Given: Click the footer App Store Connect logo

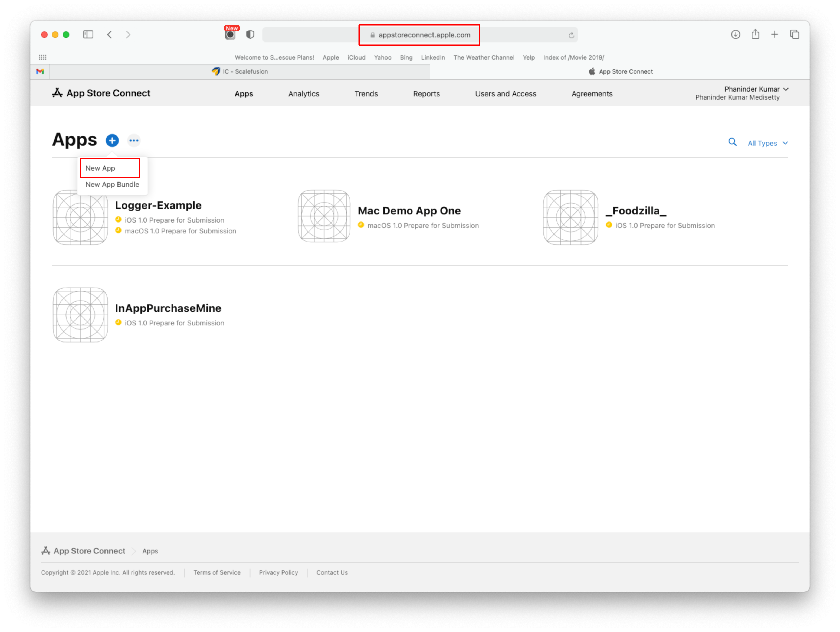Looking at the screenshot, I should pos(83,551).
